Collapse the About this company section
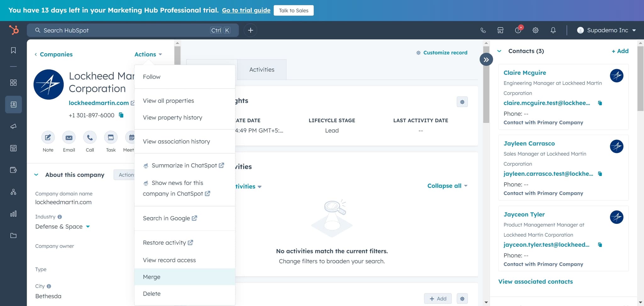 pyautogui.click(x=36, y=175)
